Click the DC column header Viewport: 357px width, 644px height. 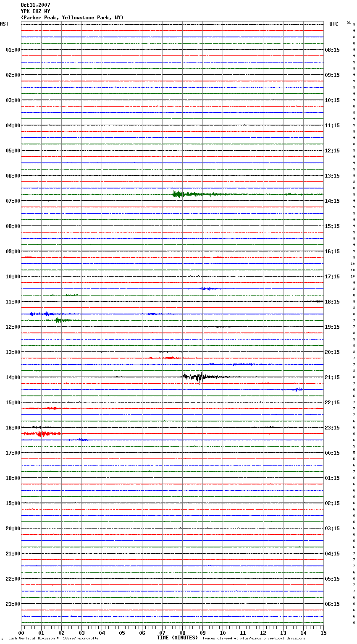coord(349,23)
